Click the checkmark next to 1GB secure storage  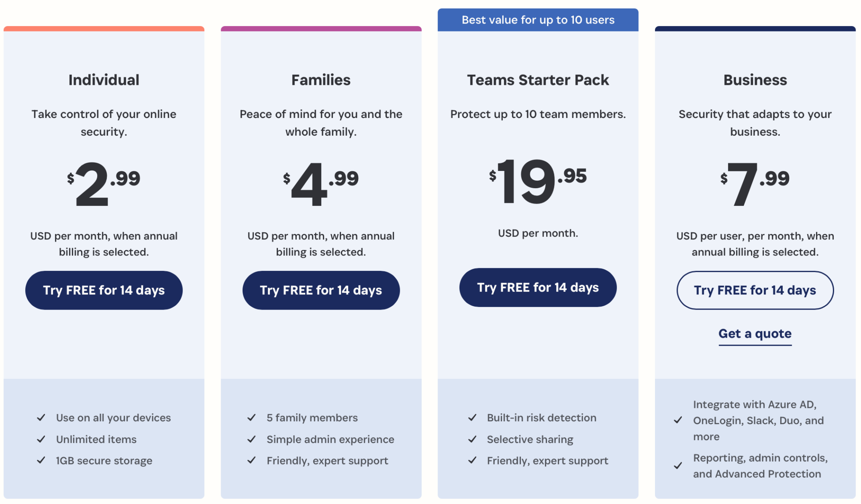(x=41, y=461)
